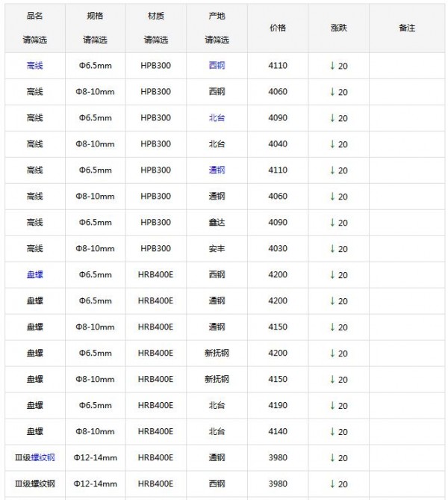This screenshot has width=448, height=500.
Task: Select price 4140 for 北台 盘螺
Action: click(x=278, y=432)
